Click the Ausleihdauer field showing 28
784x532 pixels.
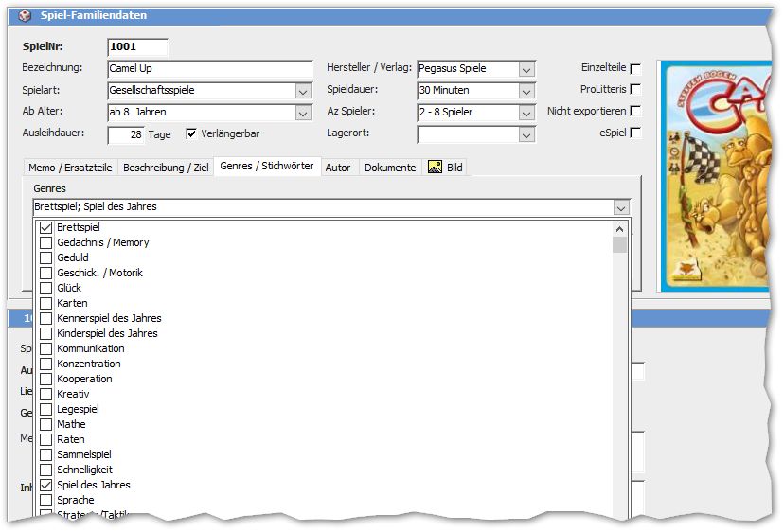click(126, 135)
